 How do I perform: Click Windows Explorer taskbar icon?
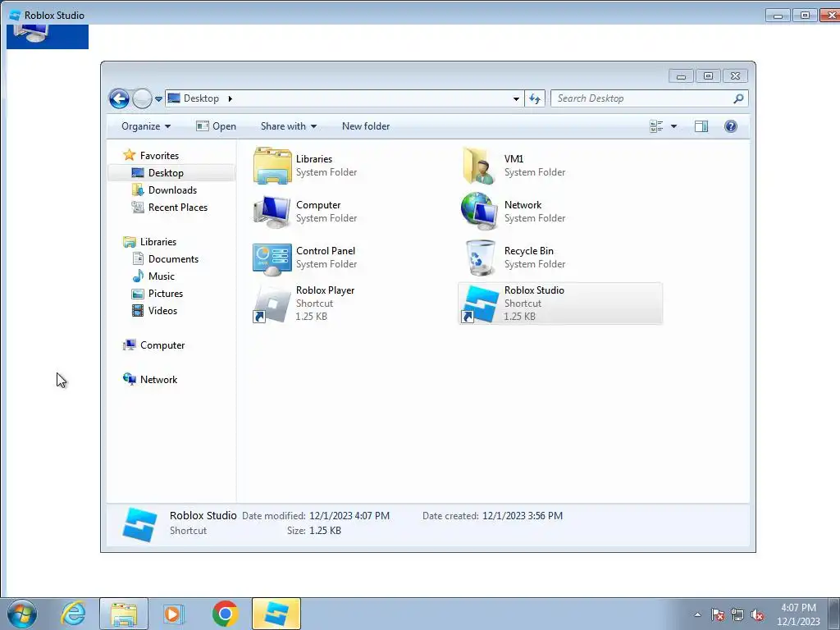(x=124, y=614)
